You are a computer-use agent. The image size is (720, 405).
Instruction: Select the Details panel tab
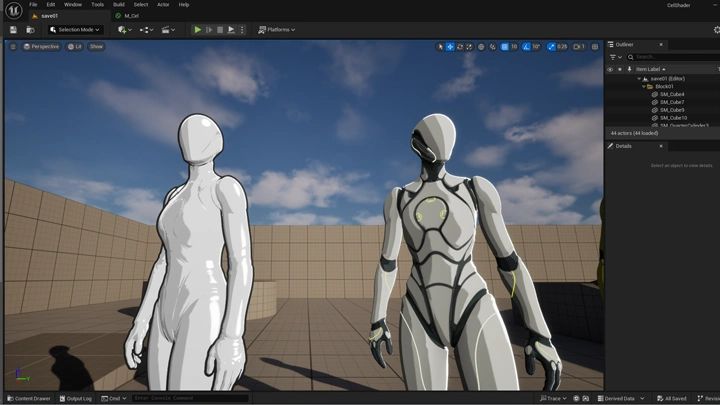pos(623,146)
